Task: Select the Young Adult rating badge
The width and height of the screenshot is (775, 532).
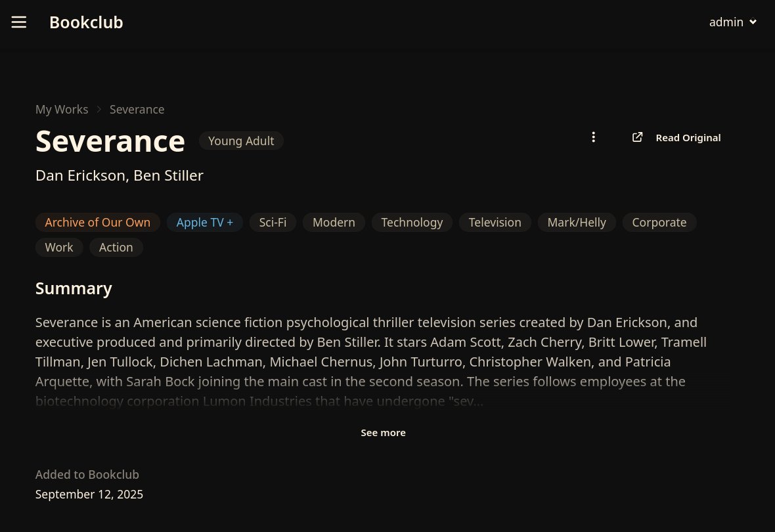Action: click(x=241, y=141)
